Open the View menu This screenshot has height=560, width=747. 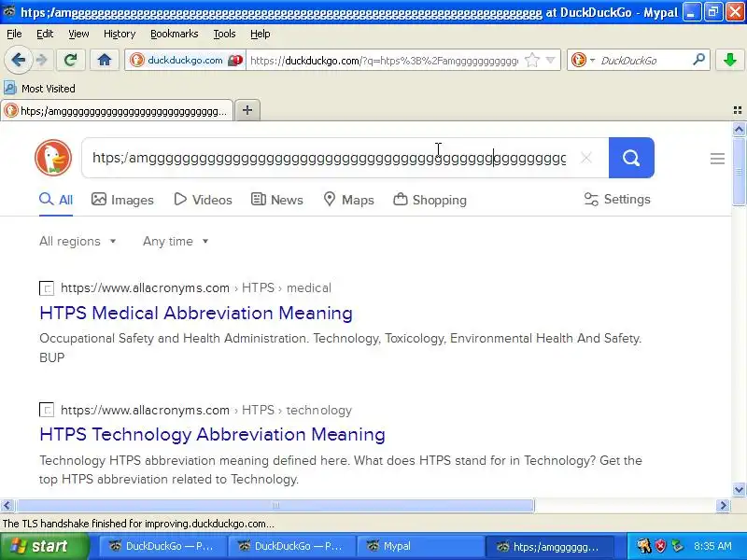click(x=78, y=34)
